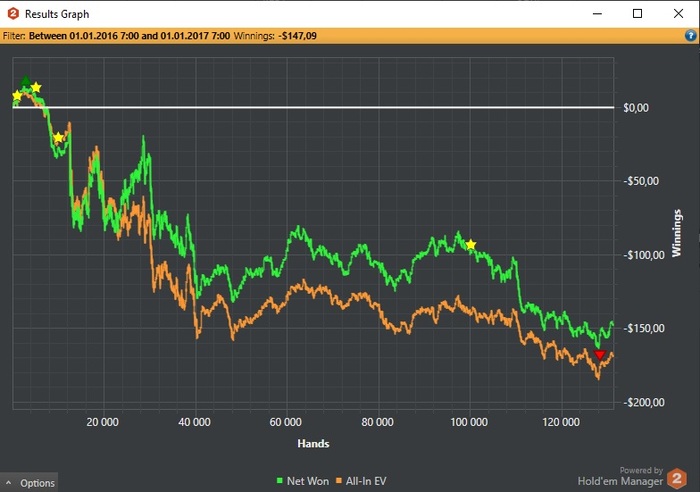Click the Hands axis title
The image size is (700, 492).
313,443
